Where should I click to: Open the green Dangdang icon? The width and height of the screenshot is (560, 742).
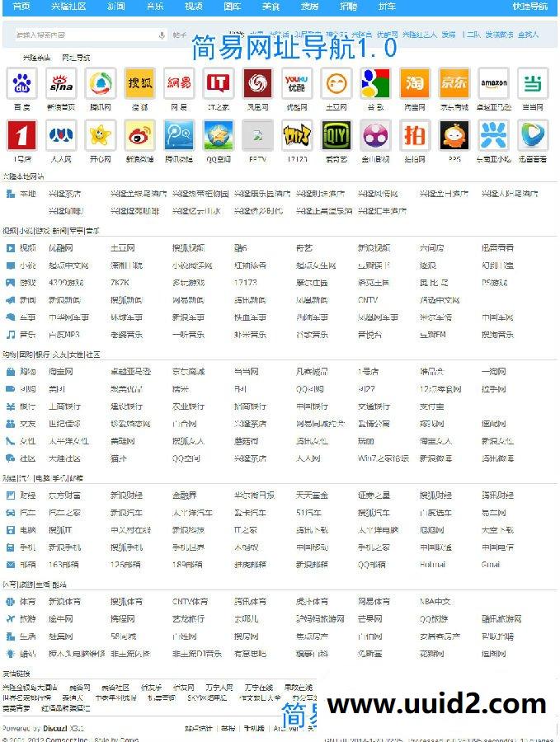(x=533, y=83)
